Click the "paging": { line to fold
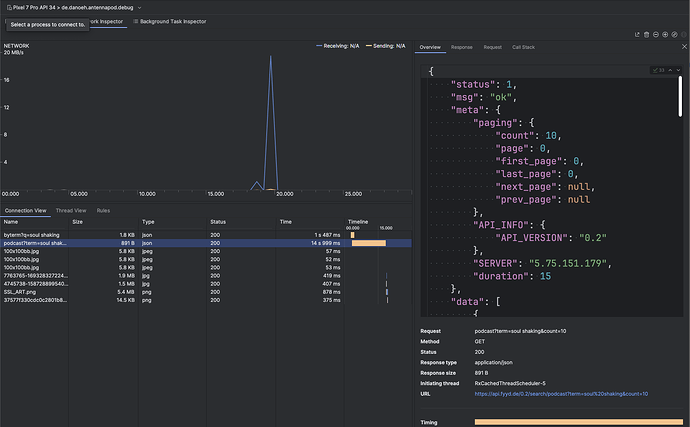This screenshot has width=690, height=427. 503,123
